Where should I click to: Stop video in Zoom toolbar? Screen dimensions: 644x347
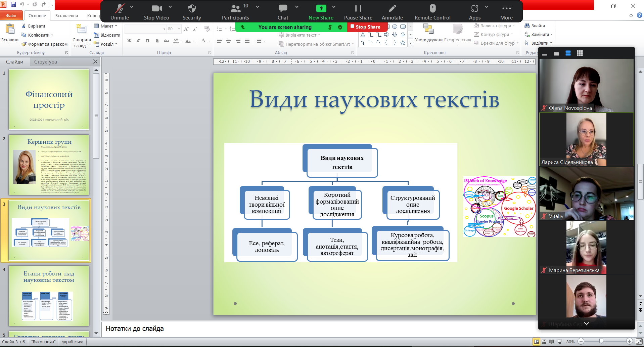click(x=156, y=12)
